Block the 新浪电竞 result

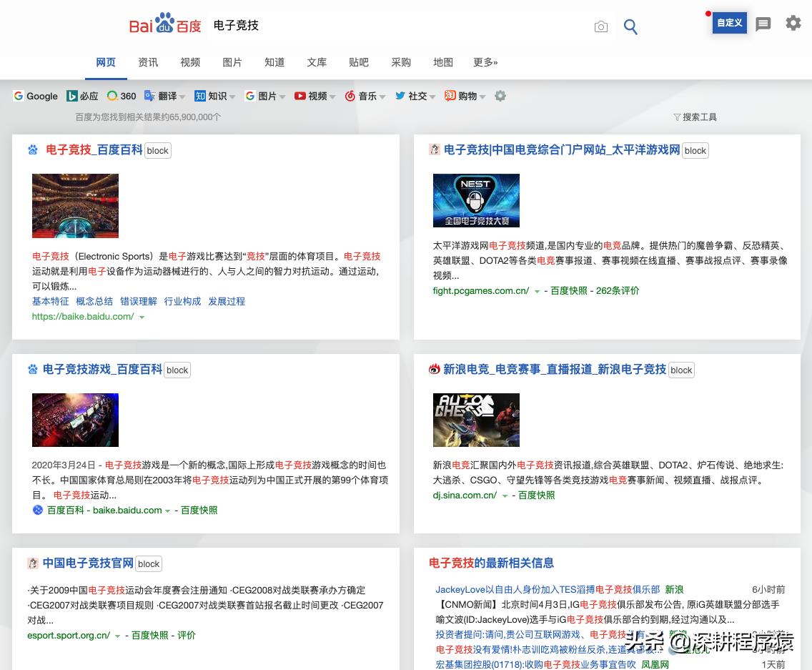(681, 370)
